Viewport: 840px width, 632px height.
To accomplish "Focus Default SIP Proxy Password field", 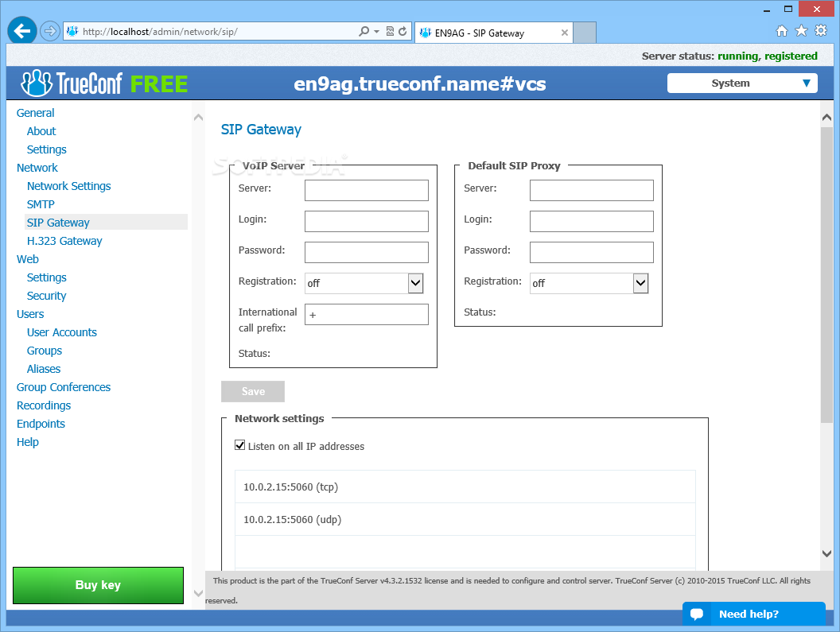I will tap(592, 252).
